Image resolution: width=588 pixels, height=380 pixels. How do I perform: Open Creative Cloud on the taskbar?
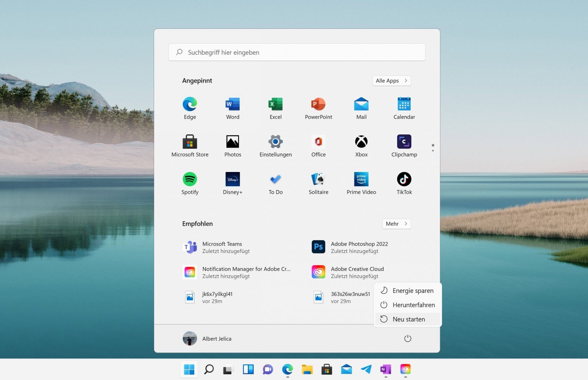405,369
